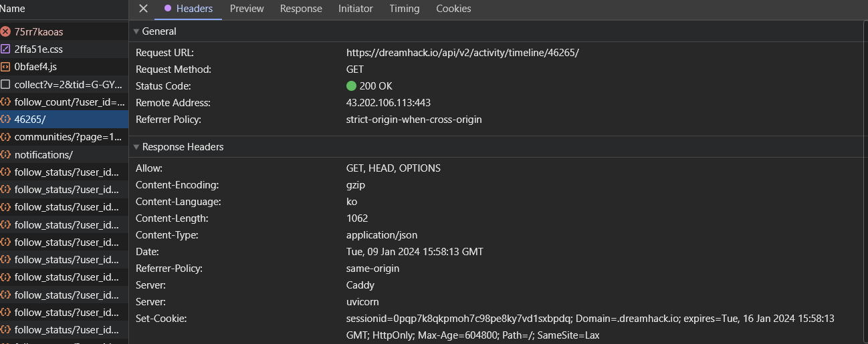Collapse the General section
Image resolution: width=868 pixels, height=344 pixels.
136,31
